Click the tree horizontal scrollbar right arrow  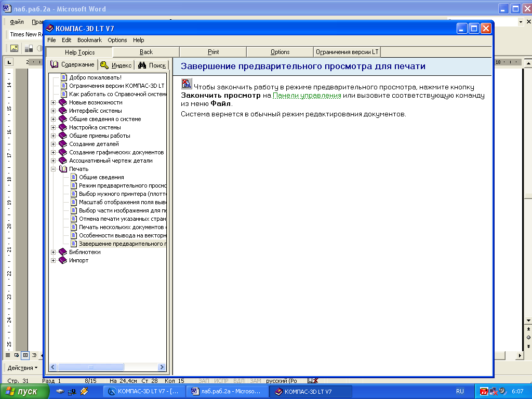pyautogui.click(x=162, y=367)
